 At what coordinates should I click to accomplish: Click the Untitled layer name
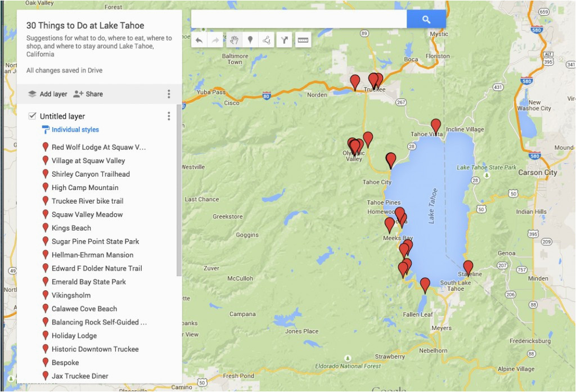coord(62,116)
